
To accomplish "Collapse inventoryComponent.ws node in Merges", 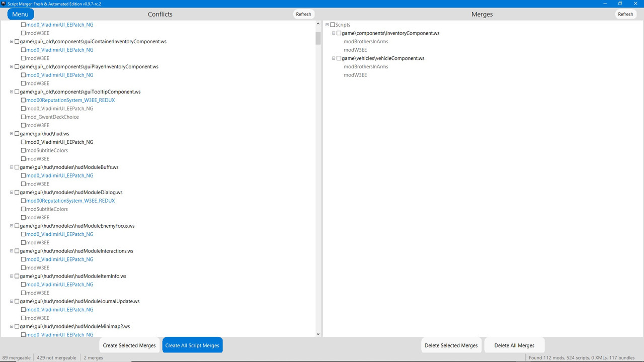I will point(333,33).
